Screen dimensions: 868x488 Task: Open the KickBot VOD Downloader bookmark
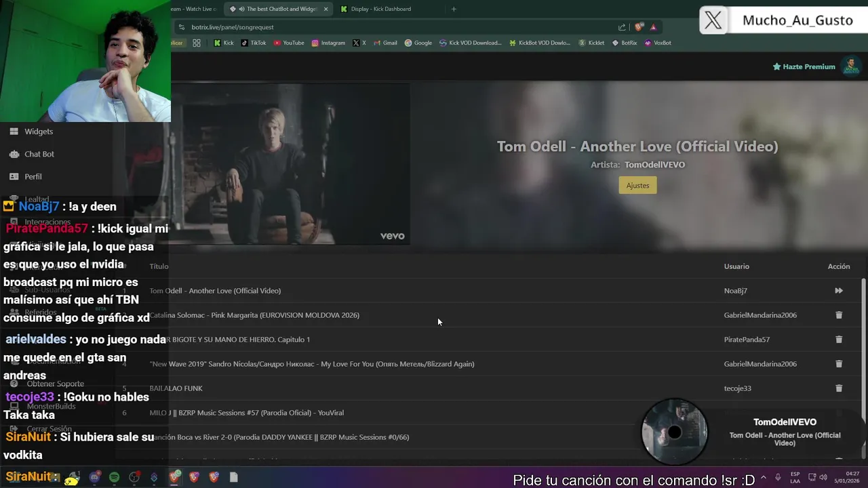click(x=539, y=43)
